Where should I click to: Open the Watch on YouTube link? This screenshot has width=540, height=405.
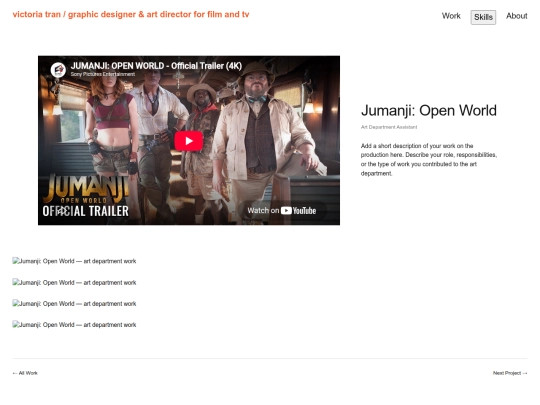click(x=282, y=210)
